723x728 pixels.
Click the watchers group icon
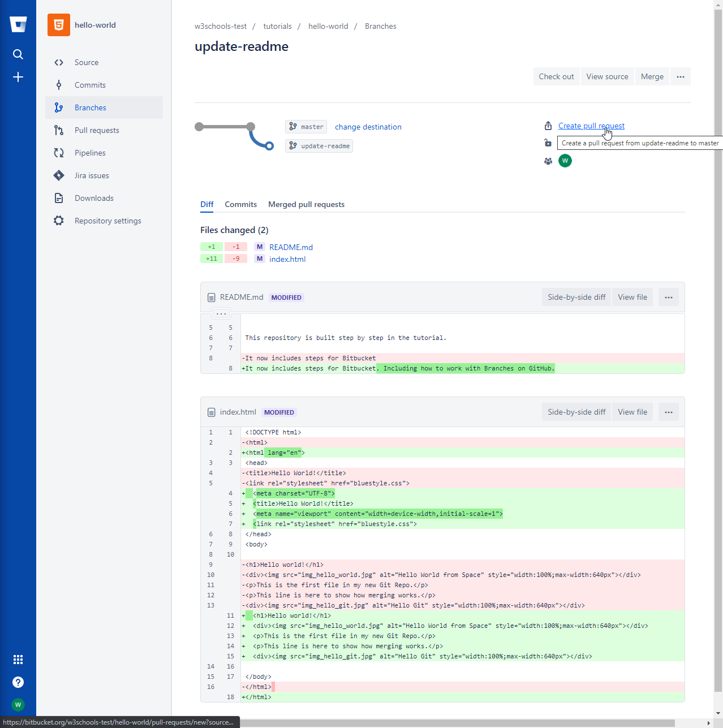548,161
